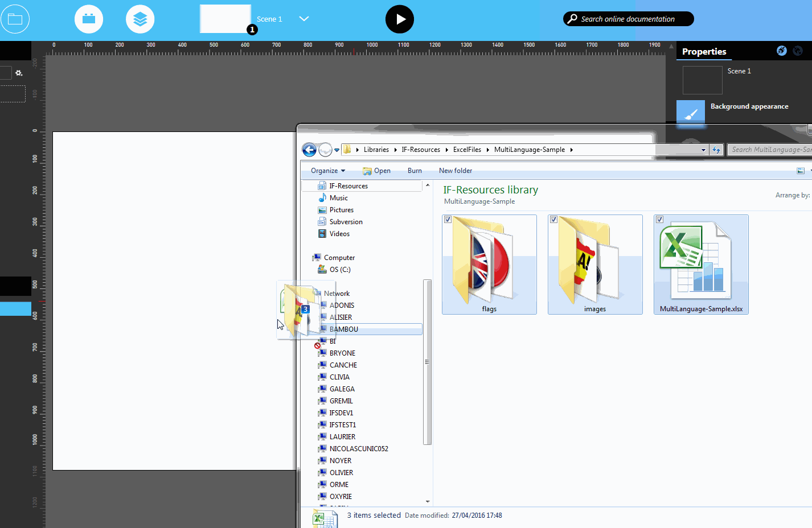This screenshot has width=812, height=528.
Task: Open the components brick icon
Action: pos(89,19)
